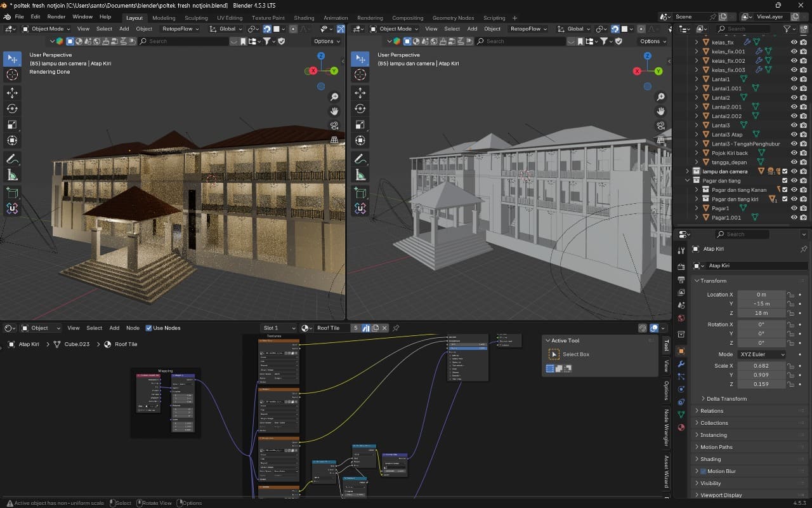Switch to the Geometry Nodes workspace tab
This screenshot has width=812, height=508.
coord(453,18)
